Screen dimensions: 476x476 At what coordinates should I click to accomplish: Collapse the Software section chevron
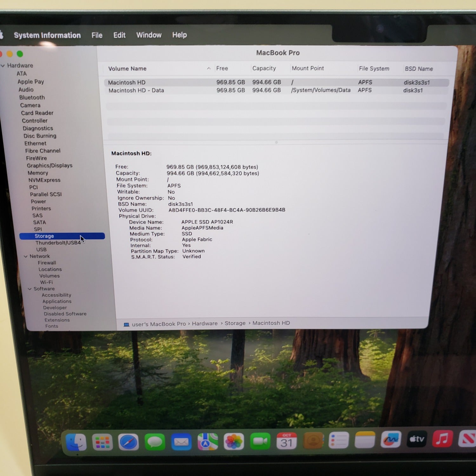(30, 289)
